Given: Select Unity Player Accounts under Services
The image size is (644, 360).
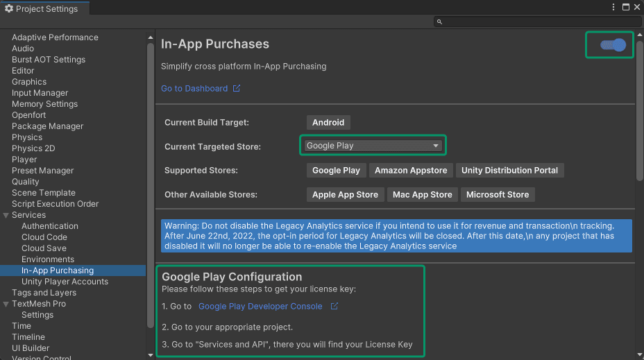Looking at the screenshot, I should click(65, 281).
